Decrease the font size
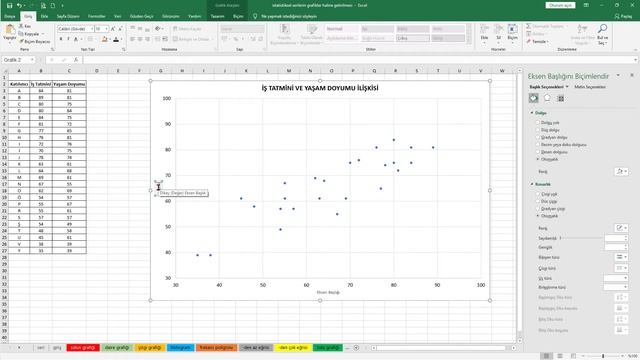Screen dimensions: 640x360 tap(120, 29)
